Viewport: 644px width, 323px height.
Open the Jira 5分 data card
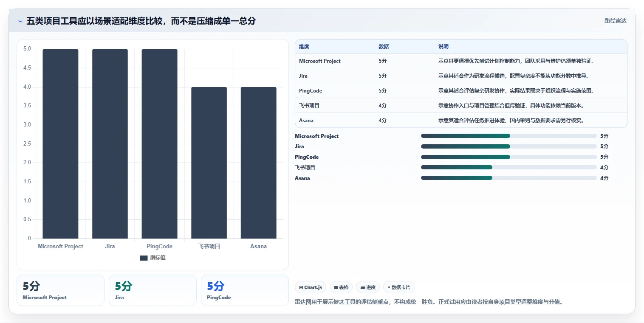point(153,290)
